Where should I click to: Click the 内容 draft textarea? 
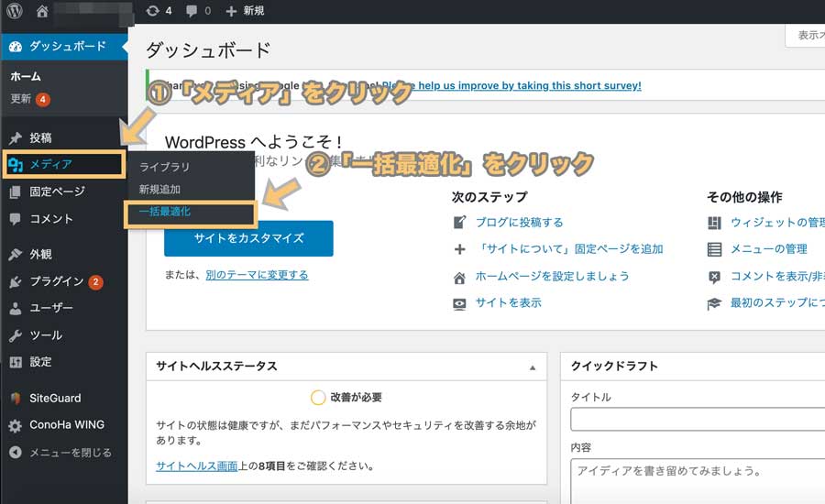(x=698, y=481)
